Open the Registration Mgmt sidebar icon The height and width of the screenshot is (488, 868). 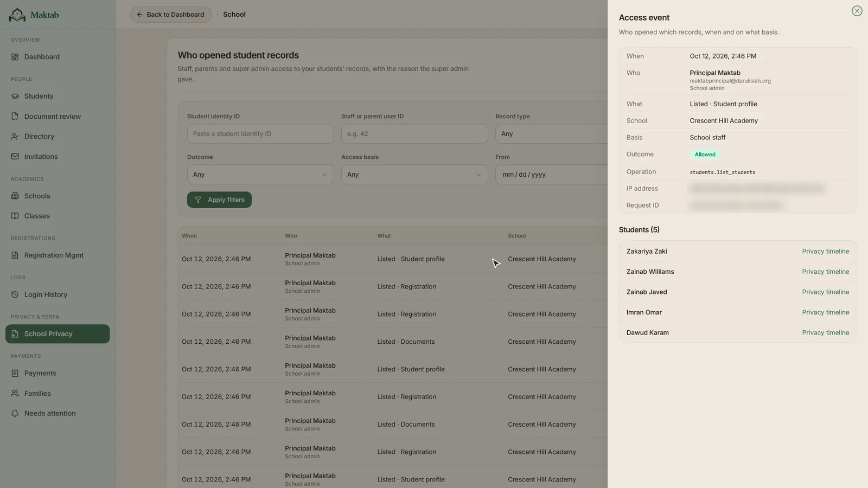(15, 255)
